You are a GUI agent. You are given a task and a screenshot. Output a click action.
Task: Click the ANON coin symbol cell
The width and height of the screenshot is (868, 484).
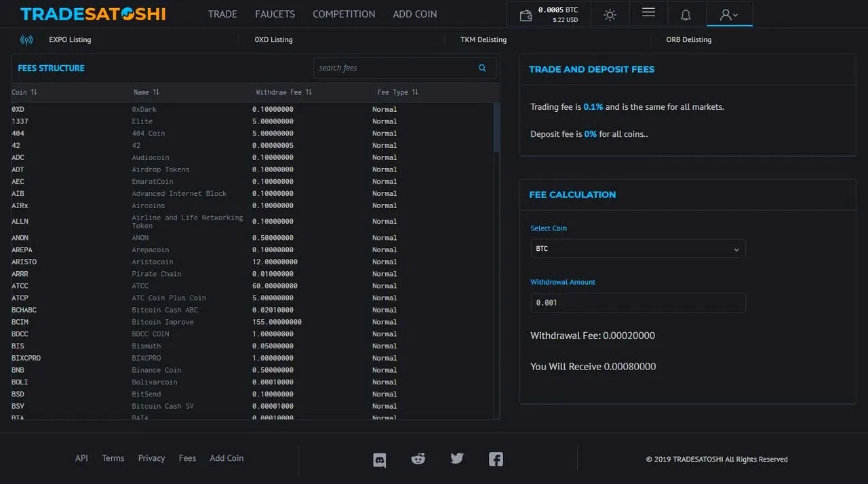point(20,238)
